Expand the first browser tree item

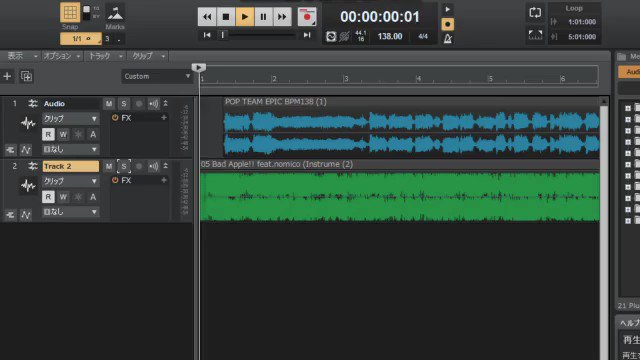[628, 108]
